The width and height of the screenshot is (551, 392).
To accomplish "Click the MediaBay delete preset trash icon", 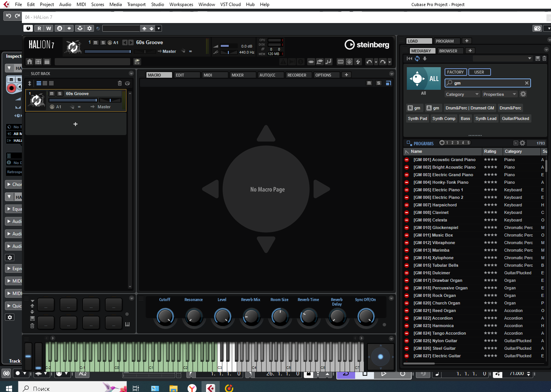I will (x=544, y=58).
